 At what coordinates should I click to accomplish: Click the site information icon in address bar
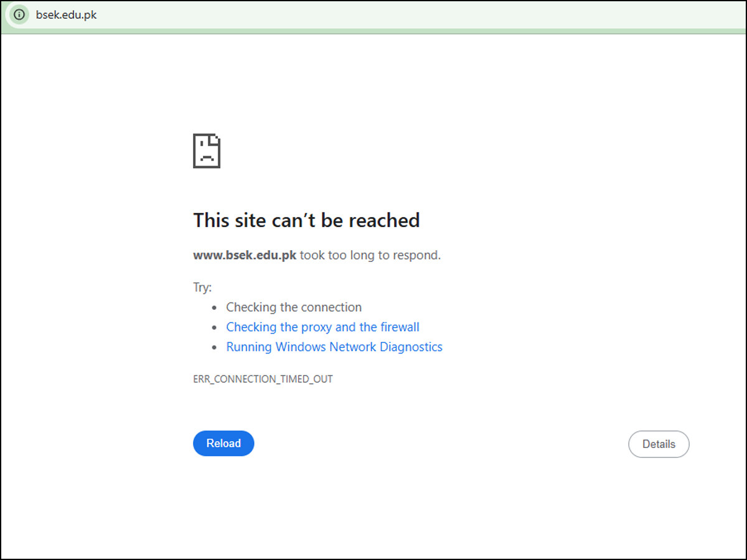20,15
